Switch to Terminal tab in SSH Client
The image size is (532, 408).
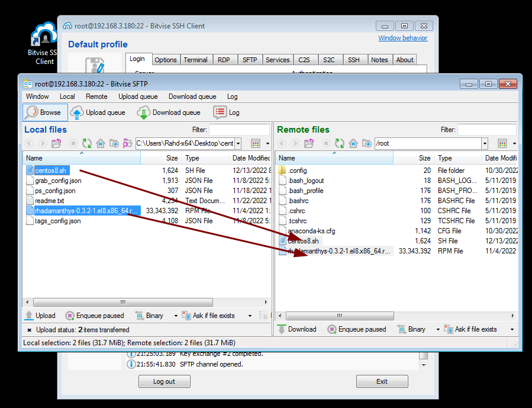[195, 60]
